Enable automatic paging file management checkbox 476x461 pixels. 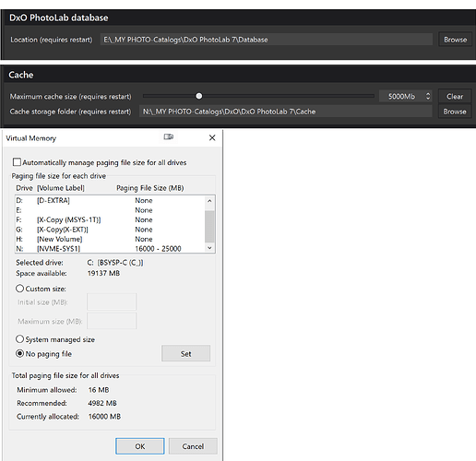(x=17, y=162)
